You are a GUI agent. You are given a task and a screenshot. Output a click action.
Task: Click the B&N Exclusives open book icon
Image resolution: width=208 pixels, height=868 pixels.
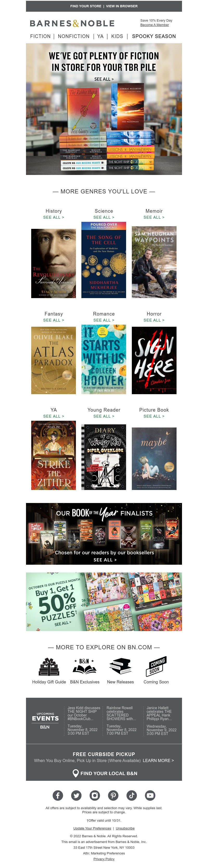(84, 666)
